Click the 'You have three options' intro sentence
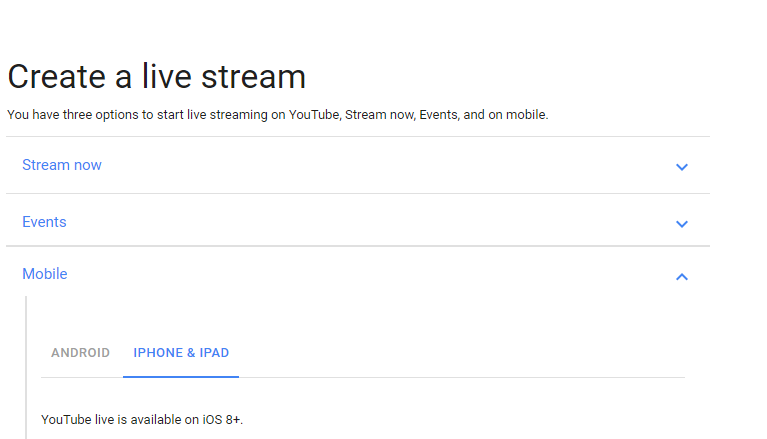The image size is (767, 439). point(278,115)
